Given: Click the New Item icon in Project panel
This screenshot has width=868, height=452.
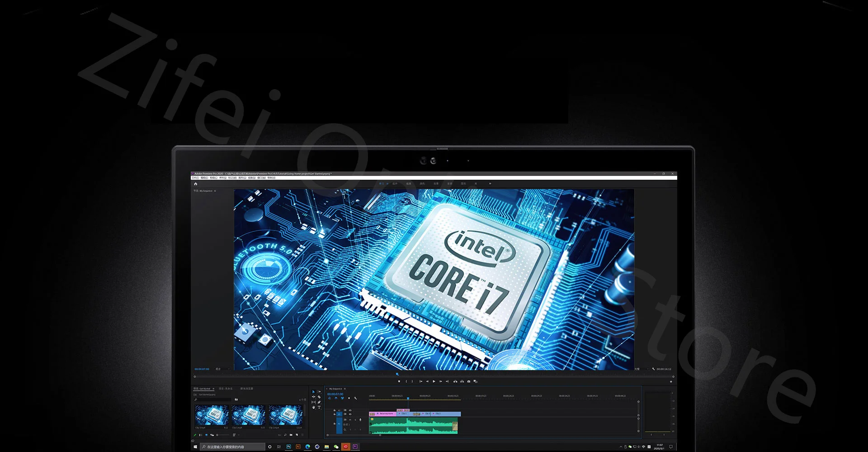Looking at the screenshot, I should (297, 435).
